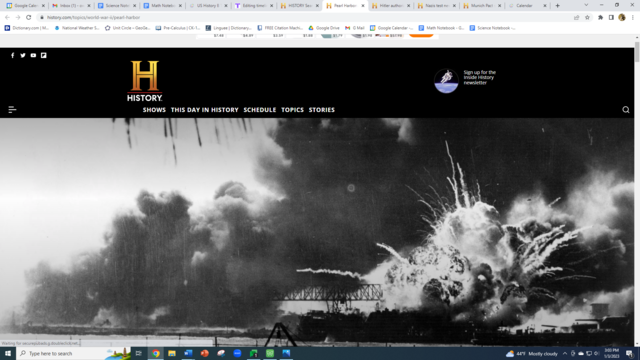
Task: Switch to the US History tab
Action: tap(208, 6)
